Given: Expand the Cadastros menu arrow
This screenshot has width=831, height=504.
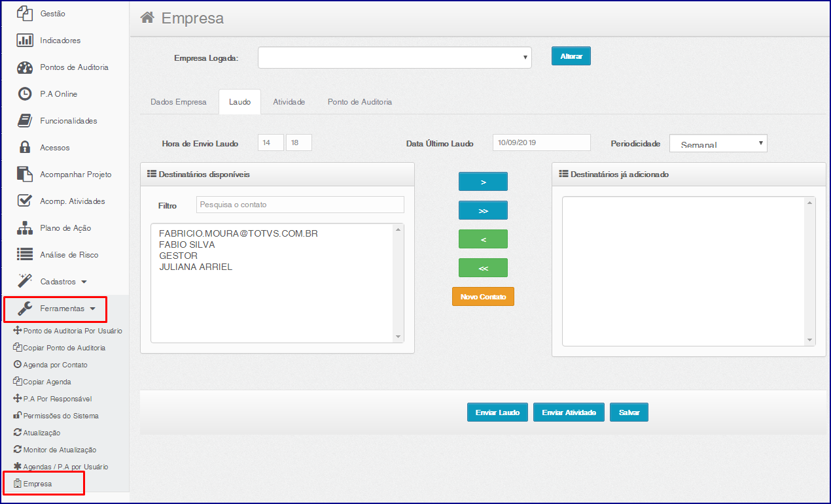Looking at the screenshot, I should (84, 282).
